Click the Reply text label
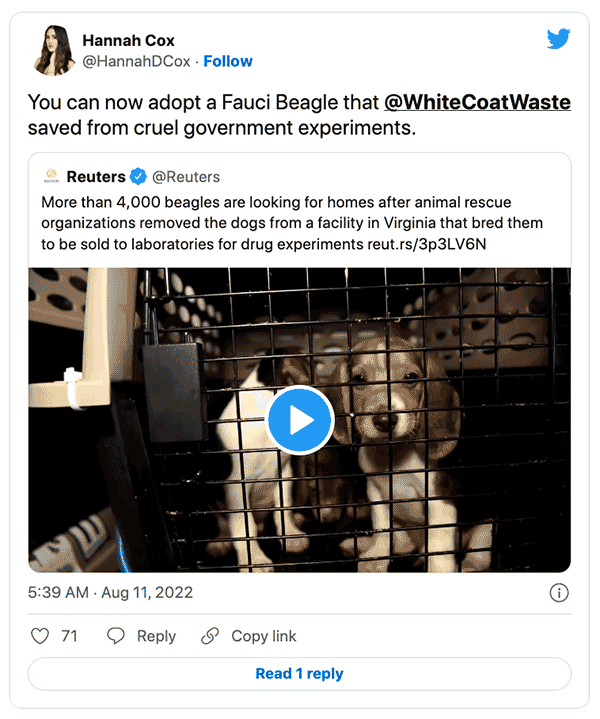The width and height of the screenshot is (600, 719). tap(156, 636)
